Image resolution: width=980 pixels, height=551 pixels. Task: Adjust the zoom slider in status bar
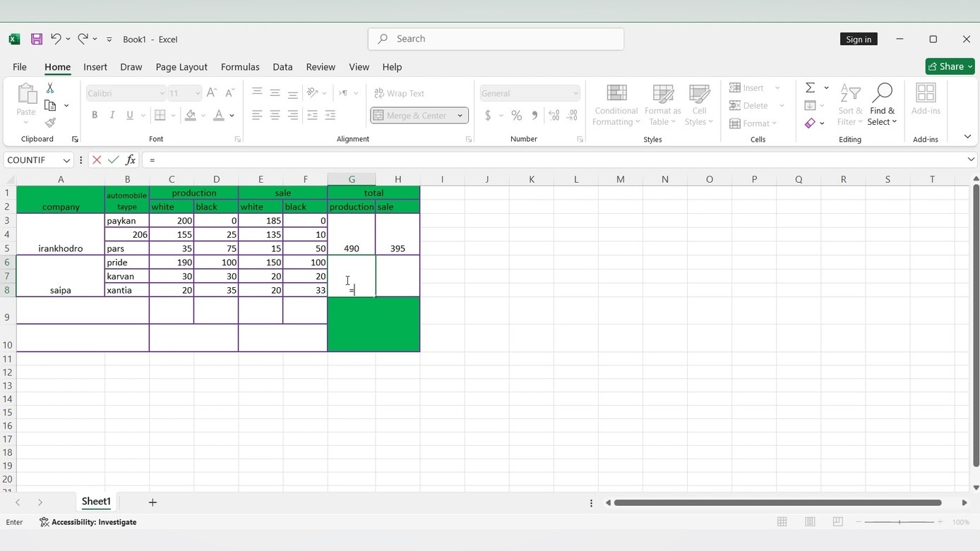(900, 522)
